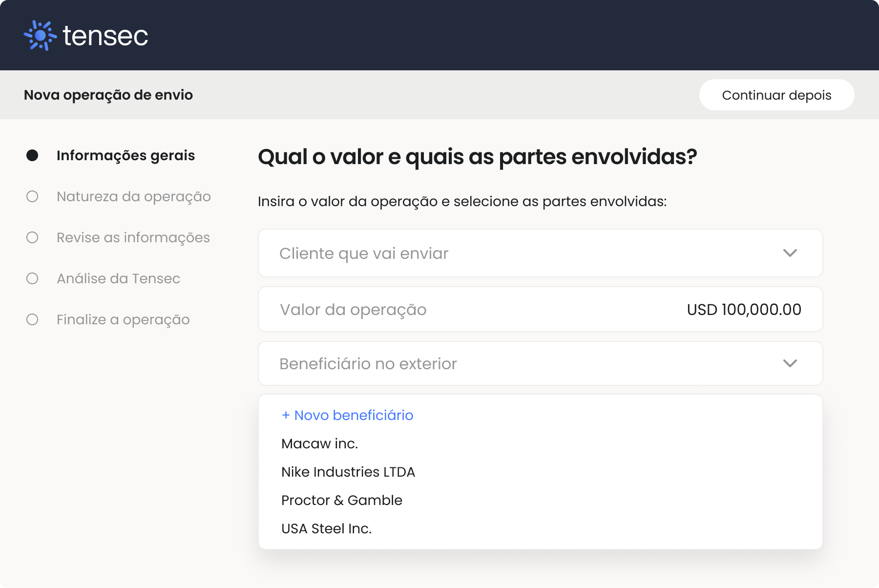Screen dimensions: 879x588
Task: Select the Finalize a operação step circle
Action: click(x=32, y=319)
